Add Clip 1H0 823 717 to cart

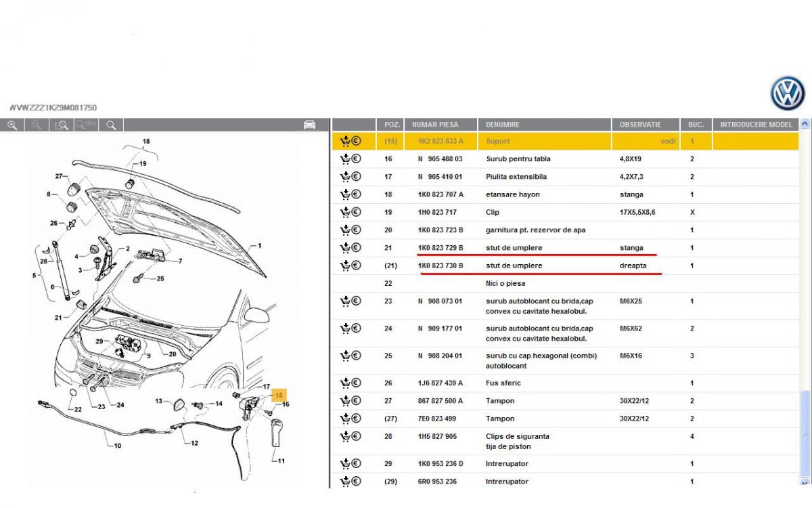pos(344,211)
